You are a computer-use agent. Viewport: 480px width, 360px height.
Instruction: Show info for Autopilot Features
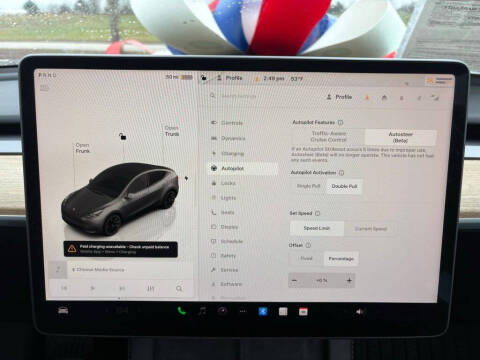point(340,122)
